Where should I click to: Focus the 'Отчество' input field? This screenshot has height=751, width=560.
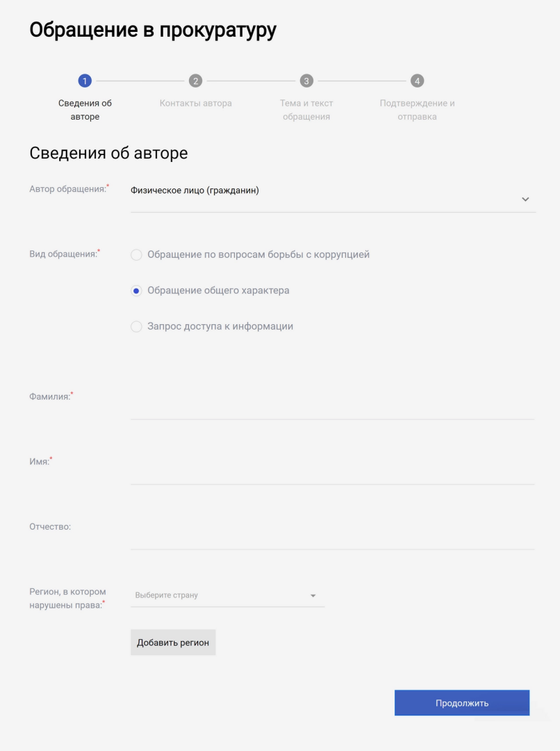(x=332, y=535)
